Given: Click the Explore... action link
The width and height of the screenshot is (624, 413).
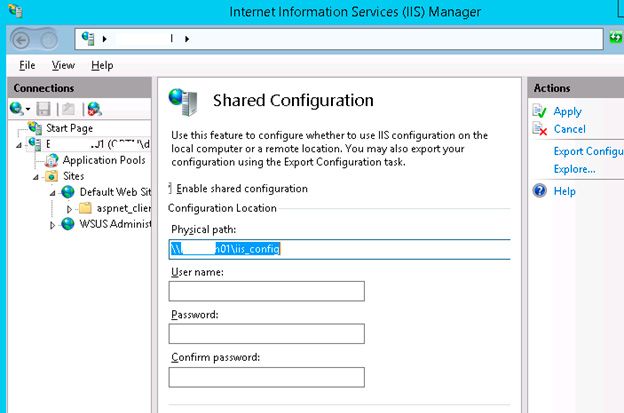Looking at the screenshot, I should point(574,169).
